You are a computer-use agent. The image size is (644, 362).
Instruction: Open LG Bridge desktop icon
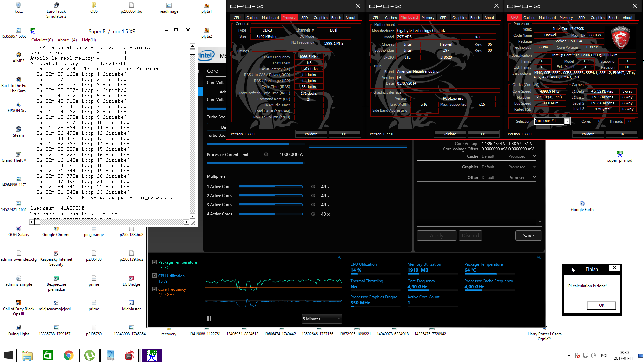point(131,281)
